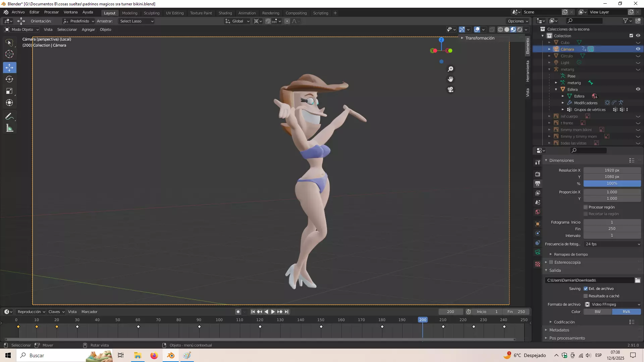The image size is (644, 362).
Task: Expand the Metadatos panel
Action: click(x=559, y=330)
